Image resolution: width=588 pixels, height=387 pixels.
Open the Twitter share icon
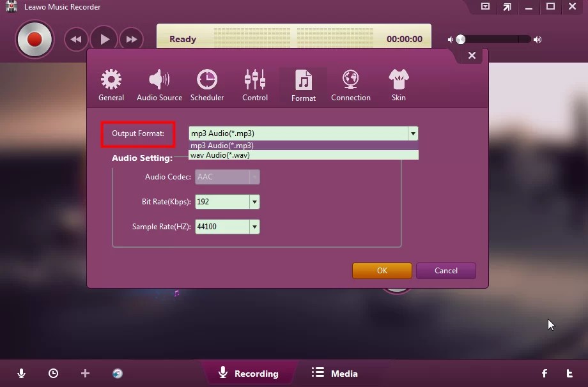(x=569, y=373)
